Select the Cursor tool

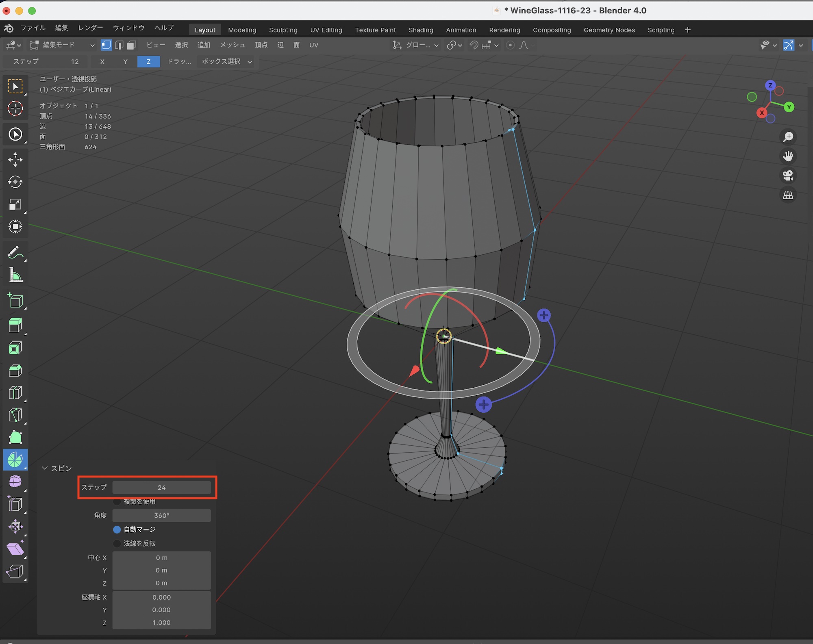click(15, 108)
